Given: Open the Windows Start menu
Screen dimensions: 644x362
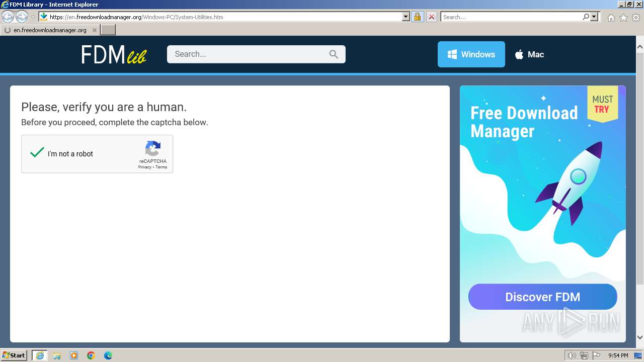Looking at the screenshot, I should tap(14, 355).
